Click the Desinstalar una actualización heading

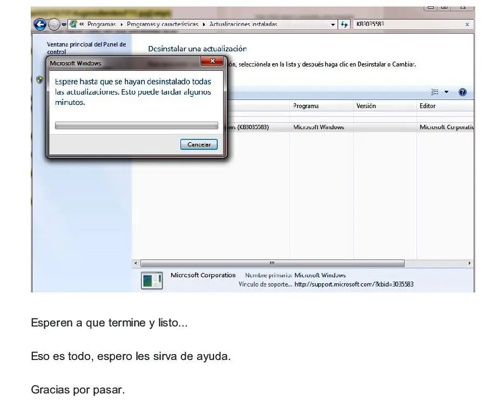point(197,49)
